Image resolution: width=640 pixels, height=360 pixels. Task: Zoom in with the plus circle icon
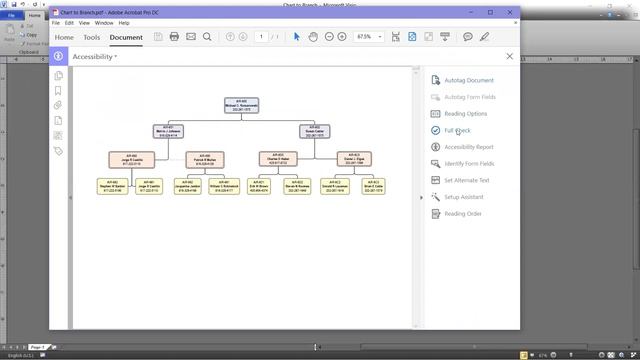pyautogui.click(x=342, y=37)
